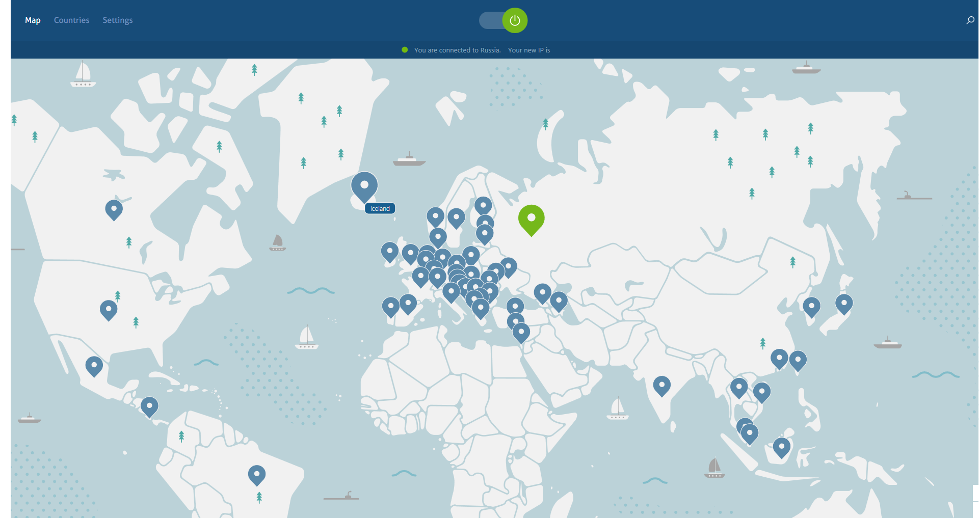
Task: Toggle the VPN power switch off
Action: (514, 20)
